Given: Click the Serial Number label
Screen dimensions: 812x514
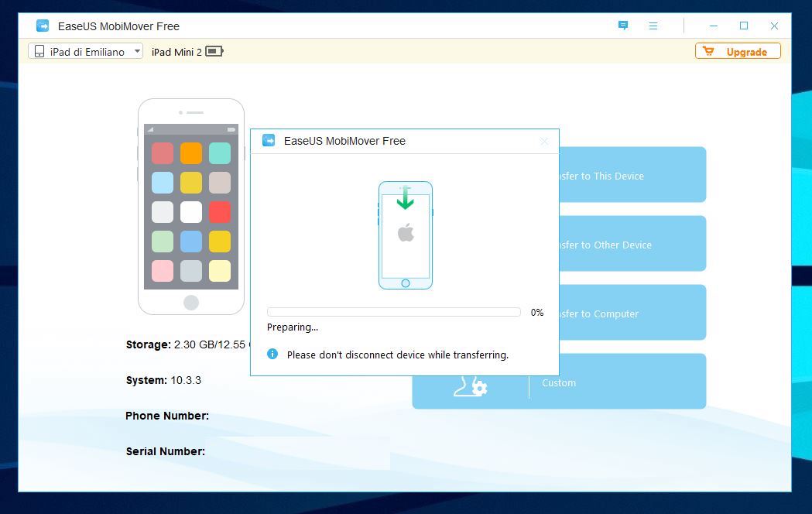Looking at the screenshot, I should click(166, 451).
